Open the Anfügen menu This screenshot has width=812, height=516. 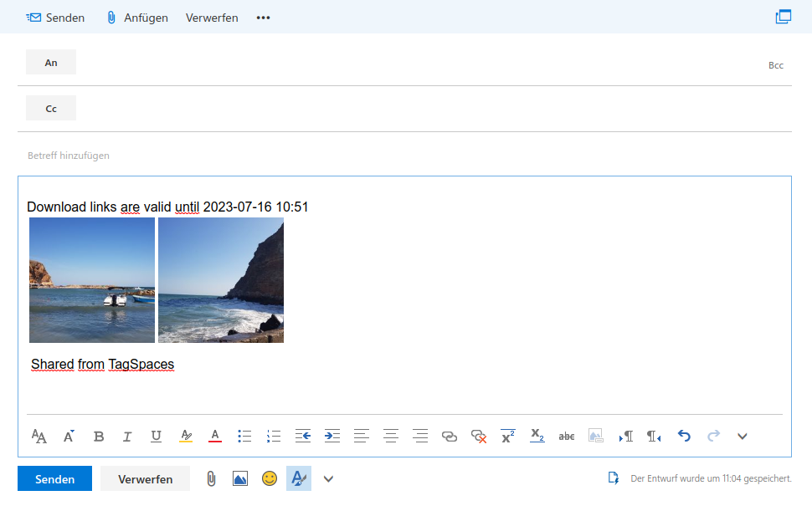tap(136, 17)
